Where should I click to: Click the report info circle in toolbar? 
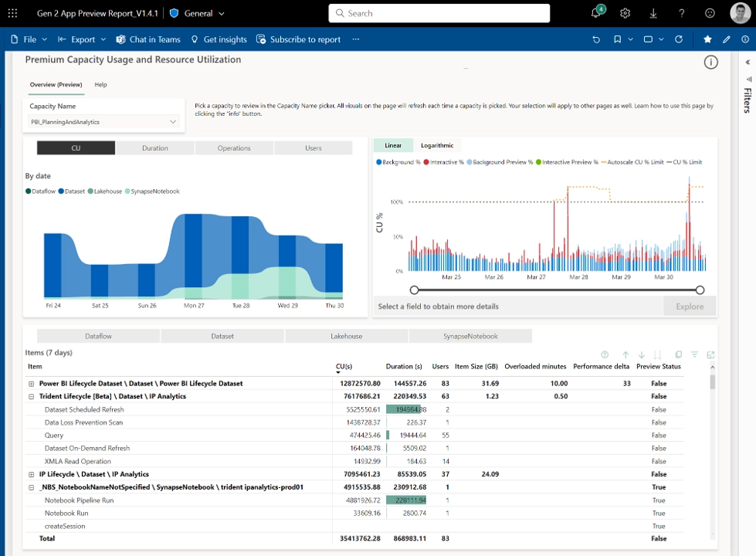(x=745, y=39)
